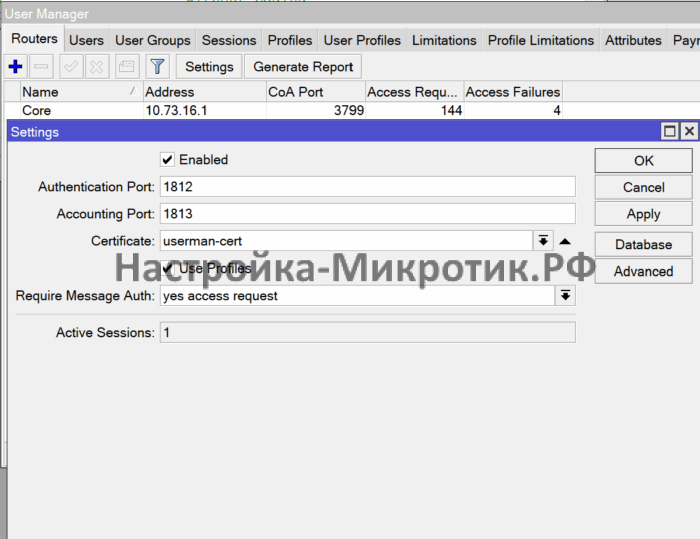Click the enable checkmark toolbar icon

(71, 67)
